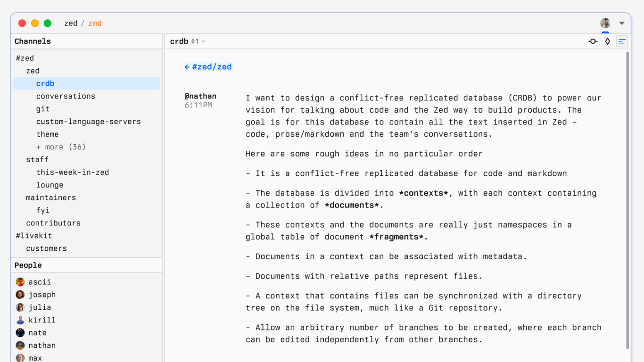
Task: Click the 6:11PM message timestamp
Action: (x=198, y=105)
